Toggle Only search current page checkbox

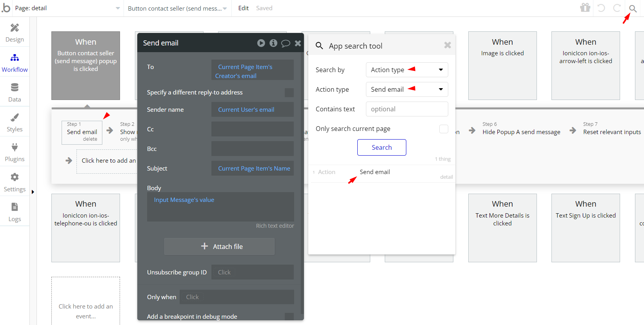pos(444,129)
